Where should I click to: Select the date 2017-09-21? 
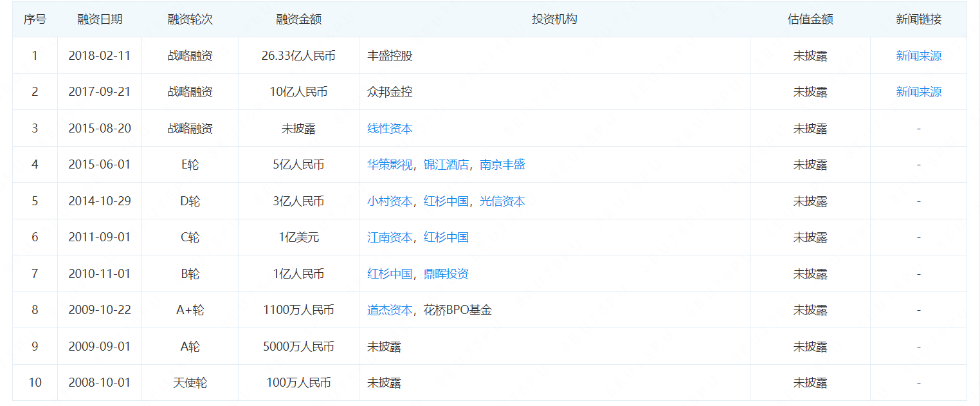pyautogui.click(x=100, y=92)
